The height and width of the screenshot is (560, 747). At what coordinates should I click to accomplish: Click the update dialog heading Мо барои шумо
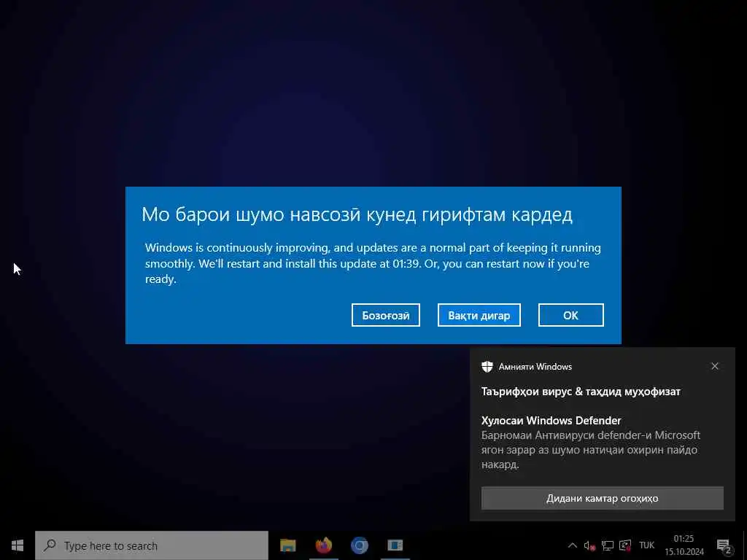357,214
